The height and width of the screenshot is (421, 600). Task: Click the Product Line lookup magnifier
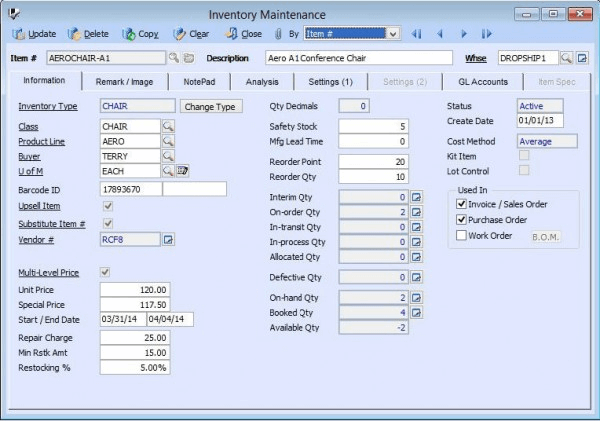click(168, 141)
